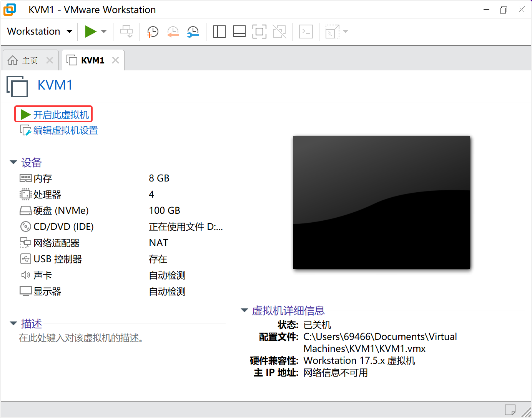Screen dimensions: 532x418
Task: Click the KVM1.vmx configuration file path
Action: click(380, 343)
